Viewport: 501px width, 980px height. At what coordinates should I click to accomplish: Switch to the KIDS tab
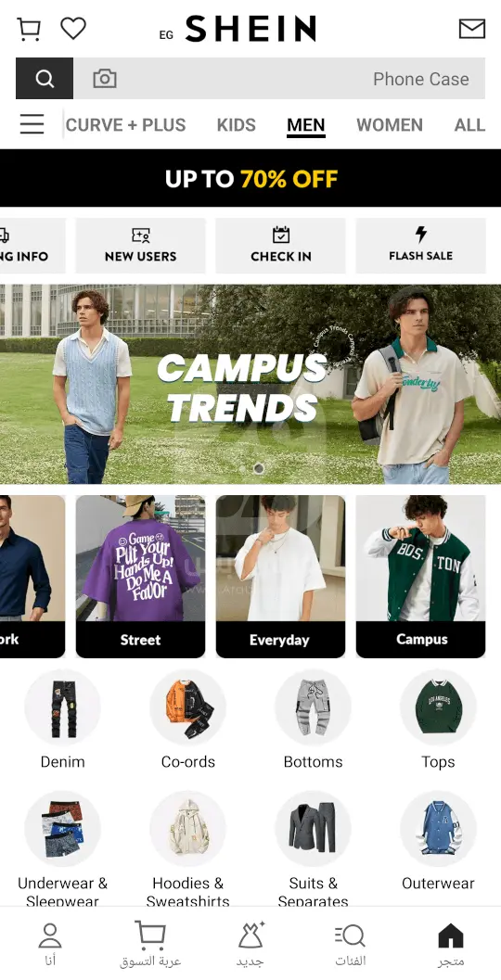click(237, 125)
